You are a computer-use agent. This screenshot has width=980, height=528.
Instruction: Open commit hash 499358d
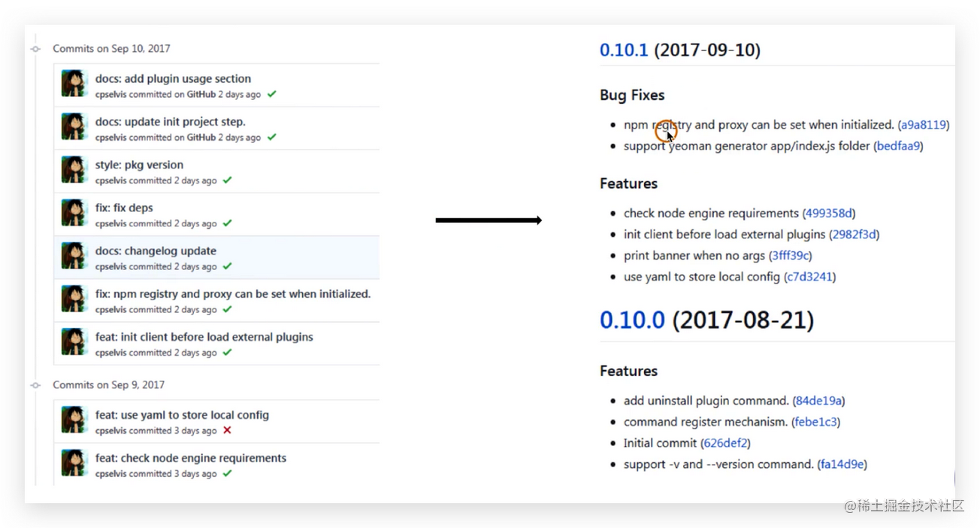point(829,214)
